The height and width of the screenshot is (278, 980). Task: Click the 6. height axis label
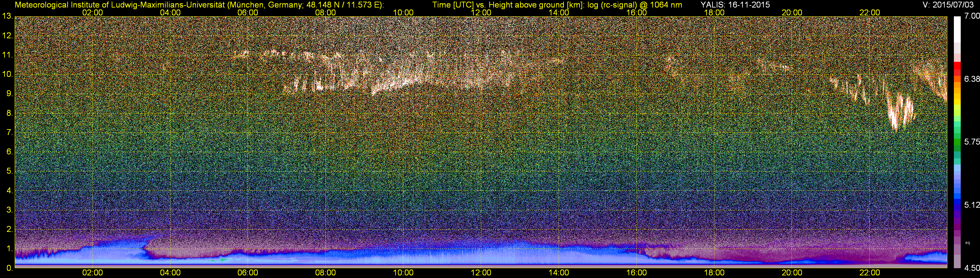(9, 152)
